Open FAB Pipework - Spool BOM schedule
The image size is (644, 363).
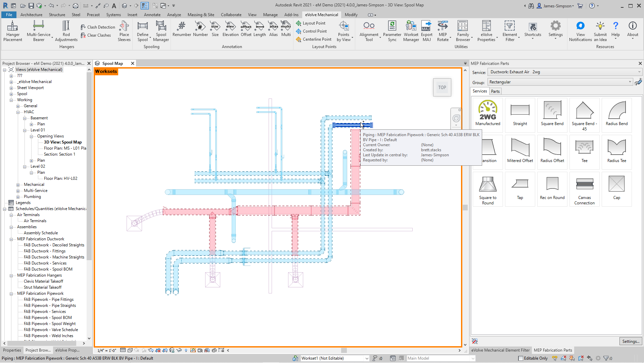[48, 318]
